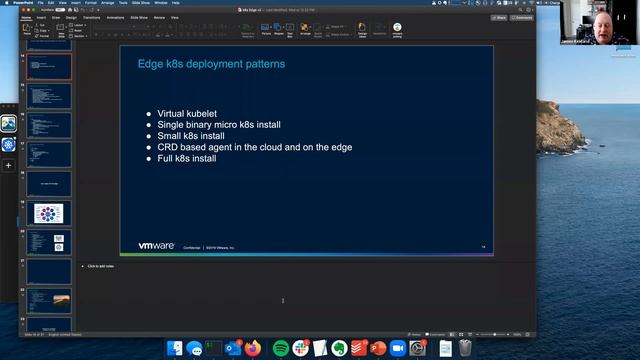640x360 pixels.
Task: Select slide thumbnail with circular diagram
Action: [49, 213]
